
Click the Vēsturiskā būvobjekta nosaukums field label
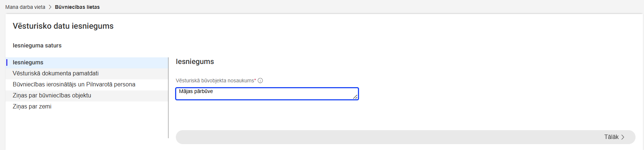(215, 81)
